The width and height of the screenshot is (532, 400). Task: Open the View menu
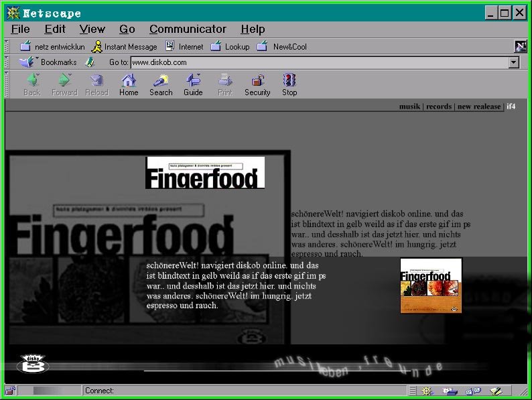point(92,29)
